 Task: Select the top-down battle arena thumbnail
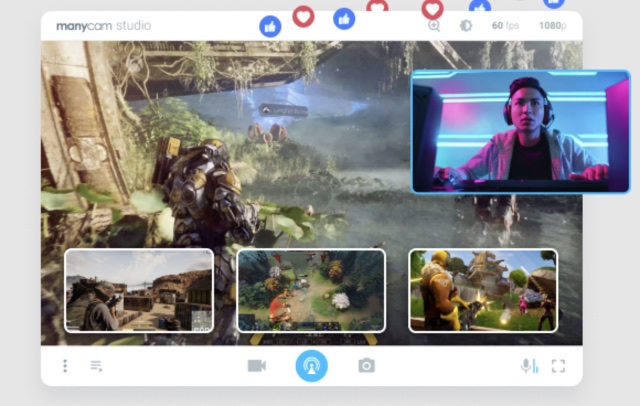click(x=311, y=291)
